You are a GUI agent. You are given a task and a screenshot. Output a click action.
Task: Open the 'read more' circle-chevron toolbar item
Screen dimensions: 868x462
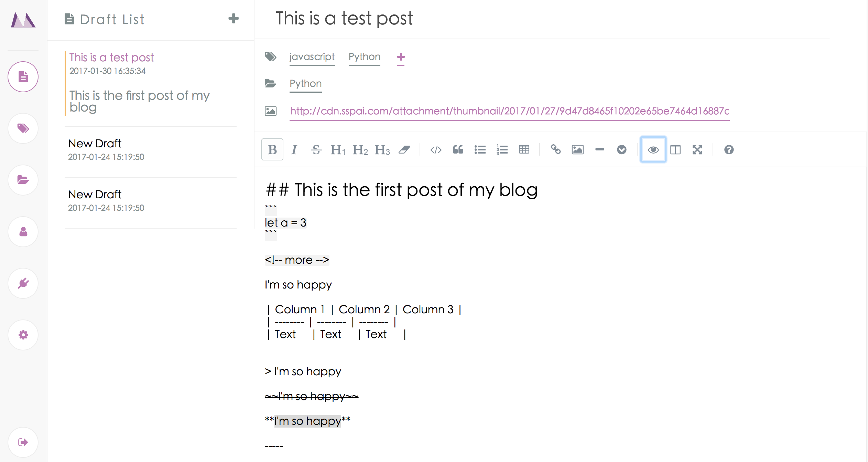click(622, 150)
